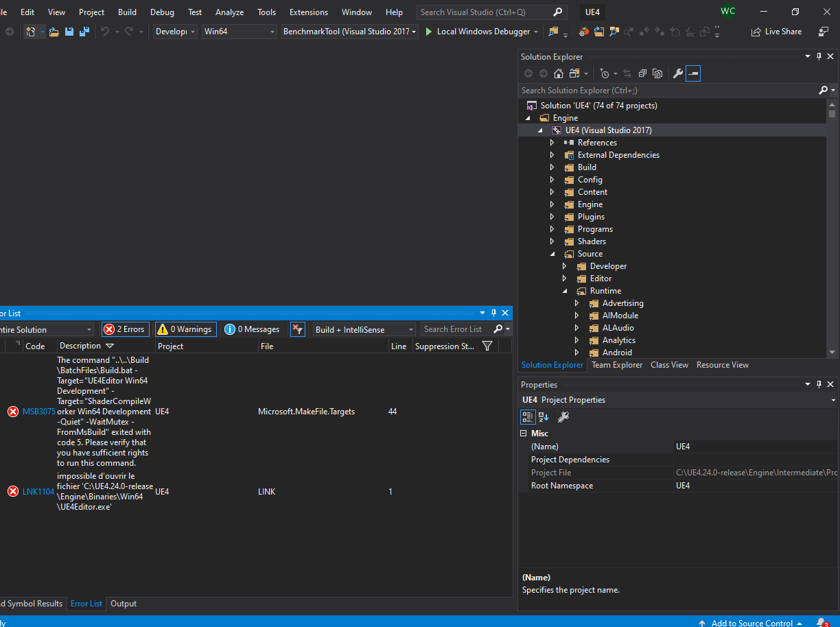Switch to the Output tab

pyautogui.click(x=124, y=604)
